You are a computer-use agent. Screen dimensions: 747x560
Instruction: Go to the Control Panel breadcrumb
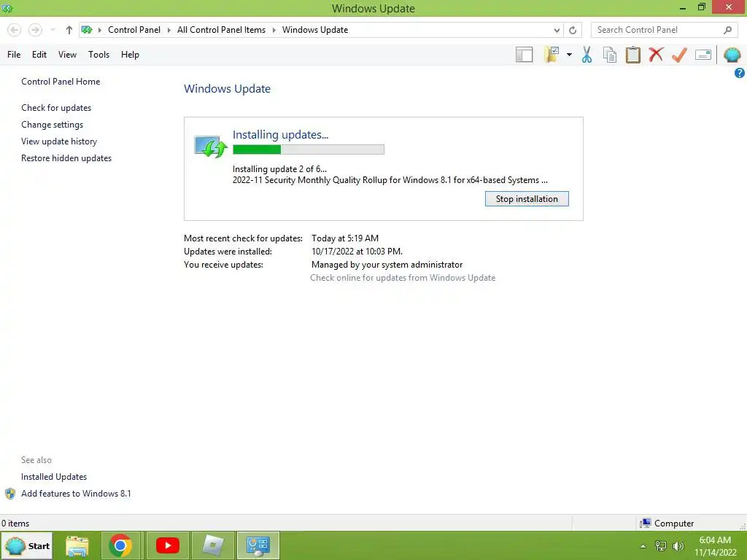coord(134,30)
